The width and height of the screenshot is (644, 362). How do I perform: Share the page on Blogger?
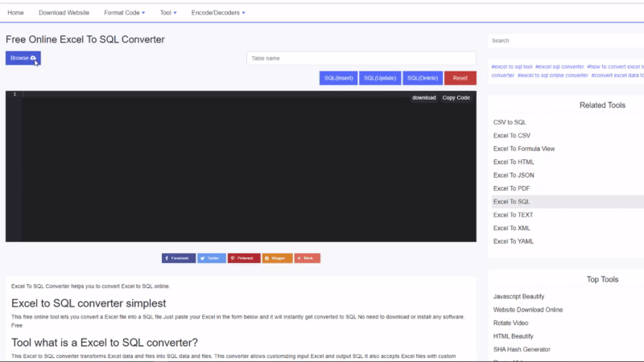click(277, 258)
